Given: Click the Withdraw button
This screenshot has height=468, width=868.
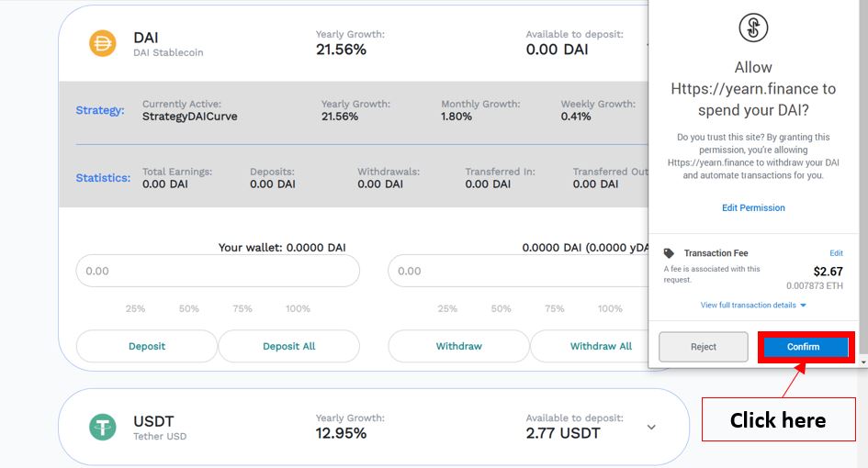Looking at the screenshot, I should tap(458, 346).
